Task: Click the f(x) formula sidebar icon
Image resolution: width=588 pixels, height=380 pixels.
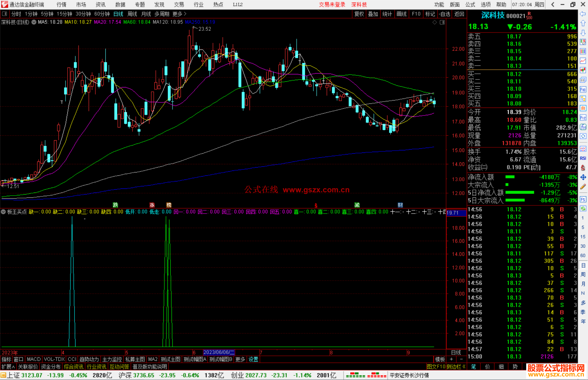Action: pos(583,127)
